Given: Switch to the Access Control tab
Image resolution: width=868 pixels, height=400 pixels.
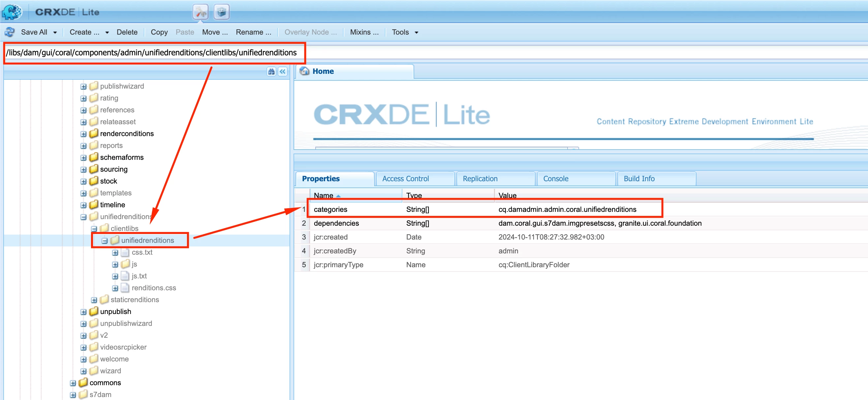Looking at the screenshot, I should (405, 179).
